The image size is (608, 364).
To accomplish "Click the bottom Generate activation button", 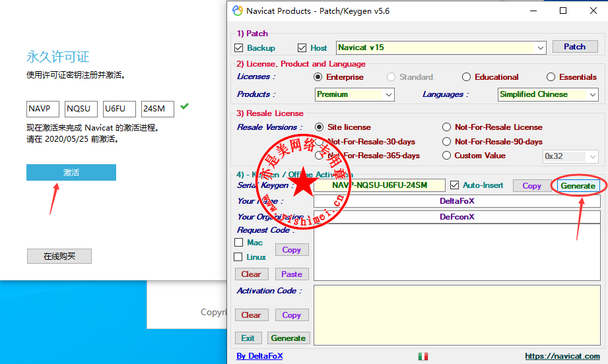I will (x=288, y=338).
